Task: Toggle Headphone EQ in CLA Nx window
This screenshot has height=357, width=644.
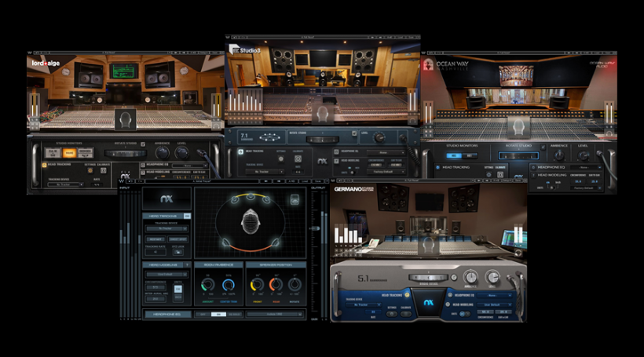Action: click(x=143, y=165)
